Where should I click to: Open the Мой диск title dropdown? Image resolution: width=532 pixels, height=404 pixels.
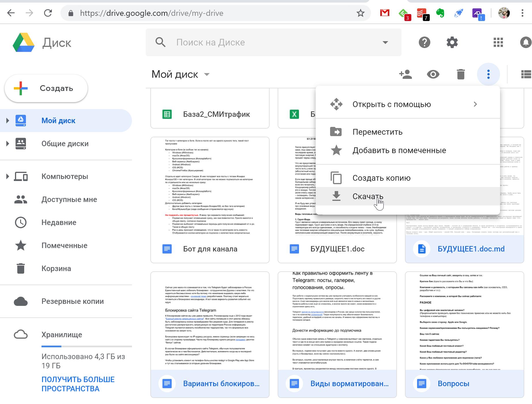click(207, 74)
